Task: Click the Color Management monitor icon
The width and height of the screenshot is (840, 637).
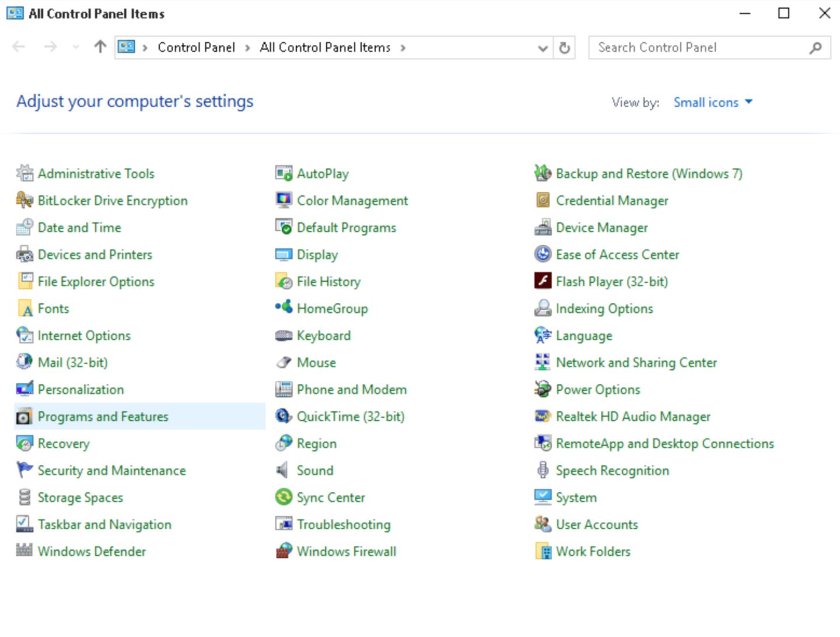Action: pos(283,200)
